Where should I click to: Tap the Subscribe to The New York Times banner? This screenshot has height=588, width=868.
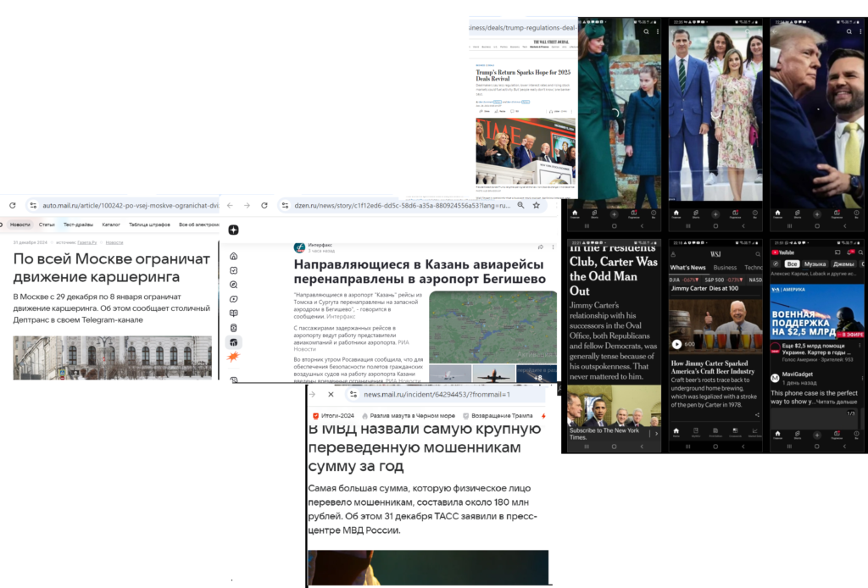coord(615,434)
